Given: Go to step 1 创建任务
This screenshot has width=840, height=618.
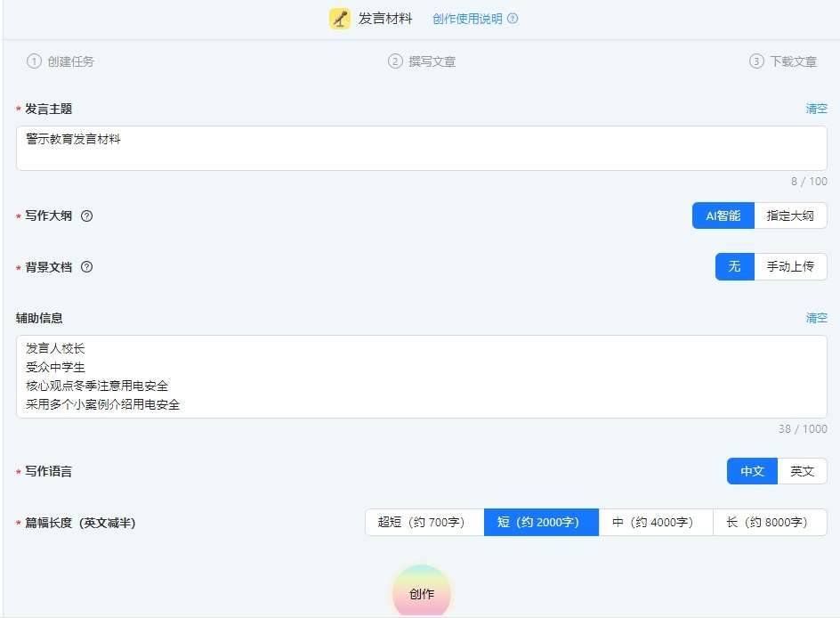Looking at the screenshot, I should pos(61,61).
